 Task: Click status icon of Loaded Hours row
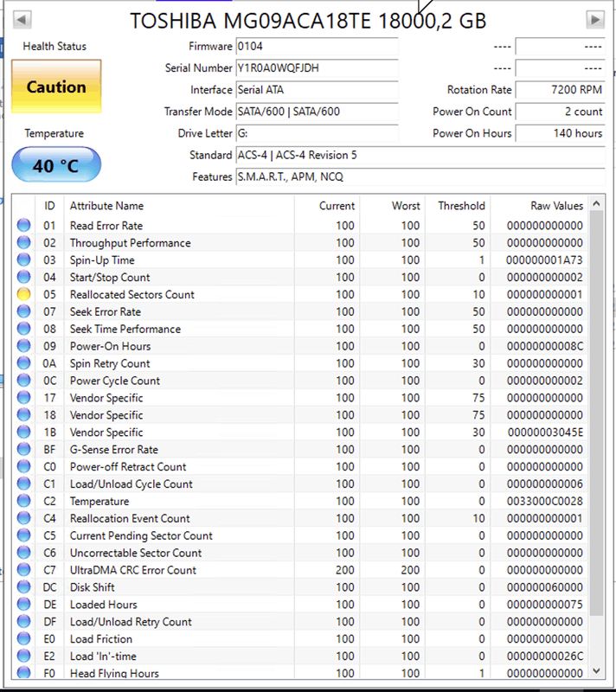point(24,604)
